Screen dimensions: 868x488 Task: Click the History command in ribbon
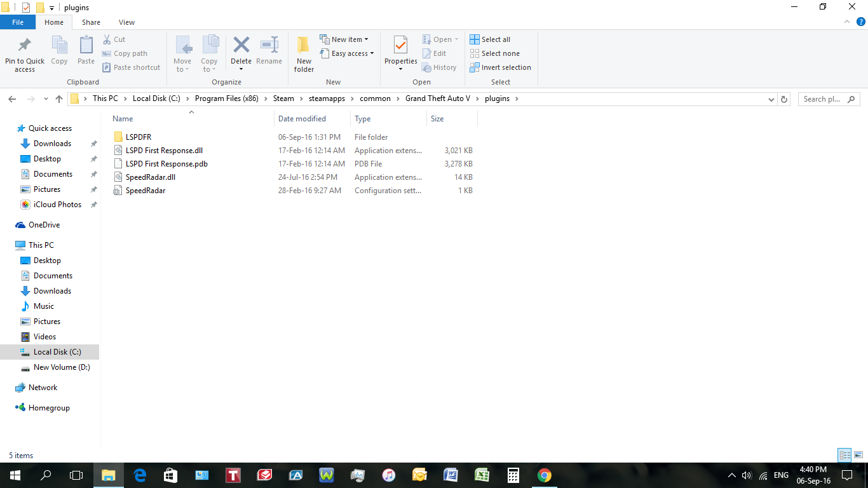click(x=440, y=67)
